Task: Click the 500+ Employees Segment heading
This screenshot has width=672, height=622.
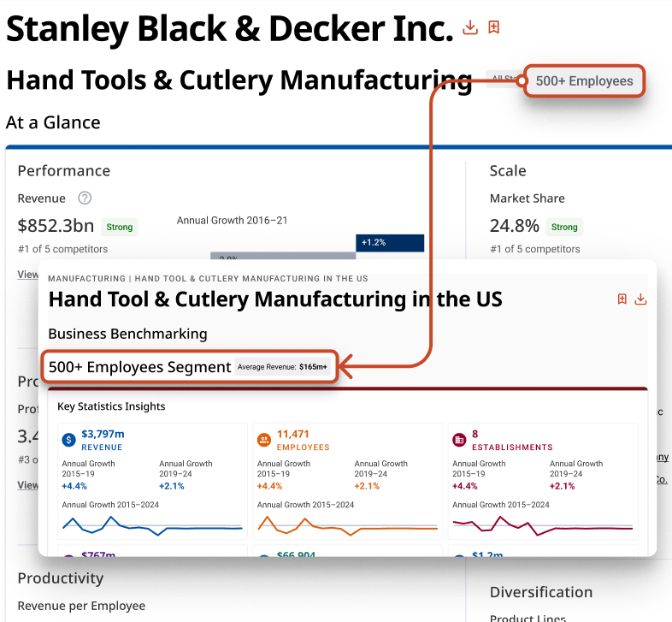Action: [x=139, y=367]
